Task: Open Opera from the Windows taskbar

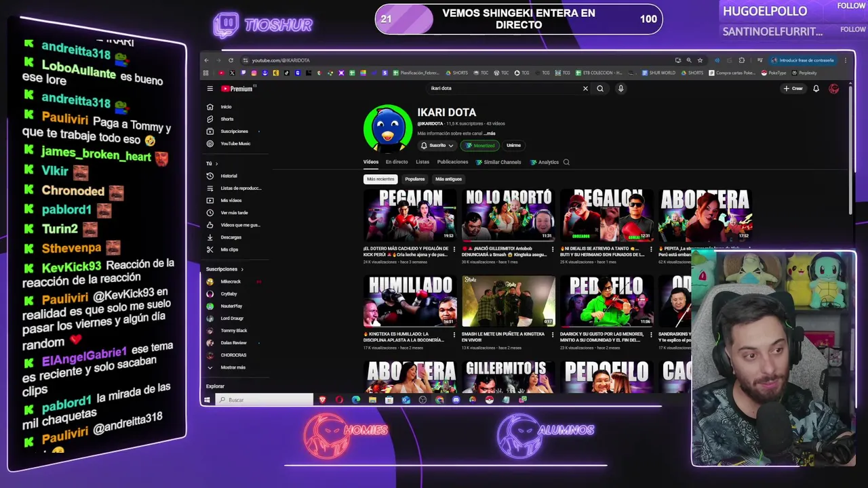Action: click(x=339, y=400)
